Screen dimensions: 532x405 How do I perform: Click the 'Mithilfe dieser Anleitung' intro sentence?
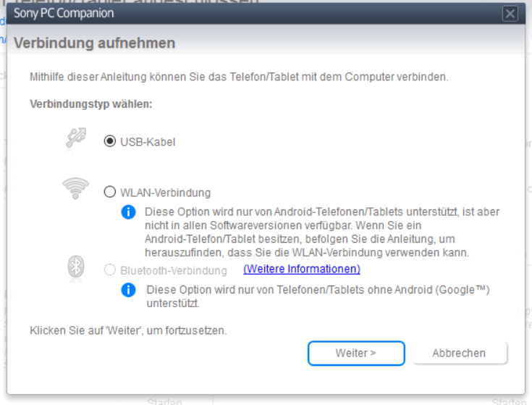tap(239, 77)
